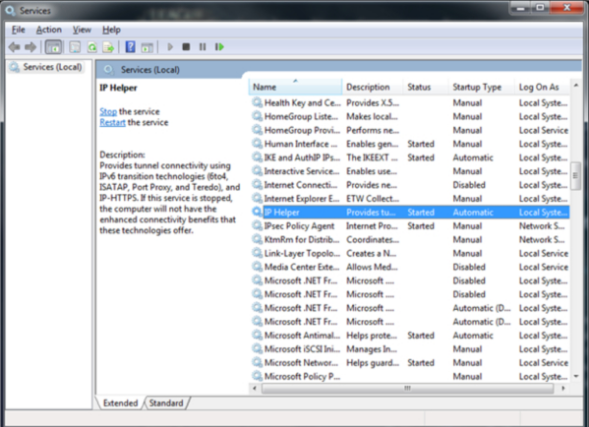Sort by the Status column header
The image size is (589, 427).
(426, 87)
